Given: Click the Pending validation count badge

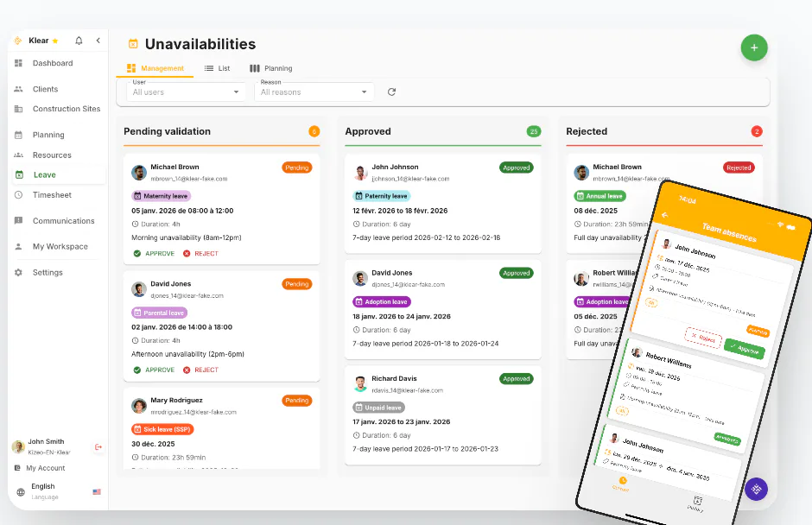Looking at the screenshot, I should click(314, 131).
